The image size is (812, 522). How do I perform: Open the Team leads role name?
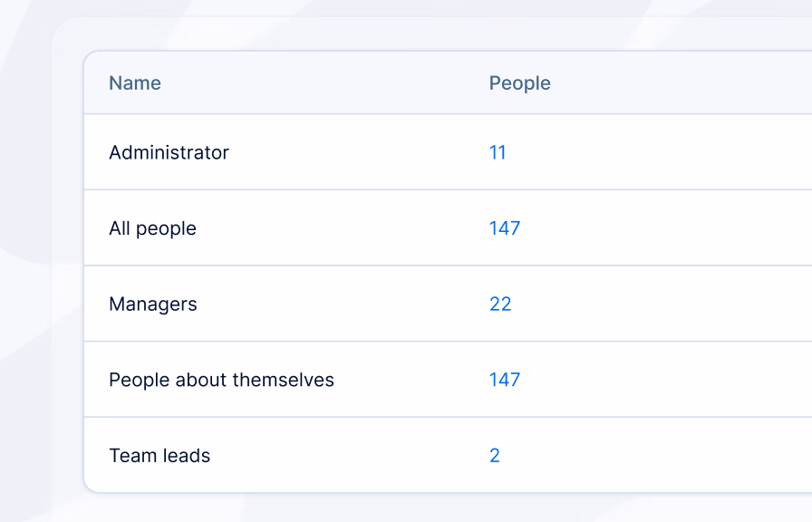pos(159,455)
